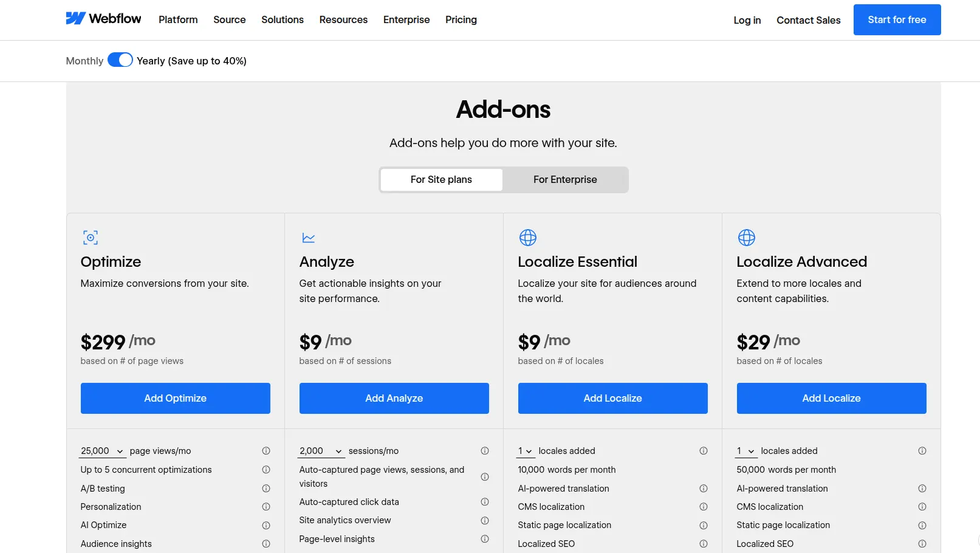Click info icon for concurrent optimizations

[x=266, y=470]
